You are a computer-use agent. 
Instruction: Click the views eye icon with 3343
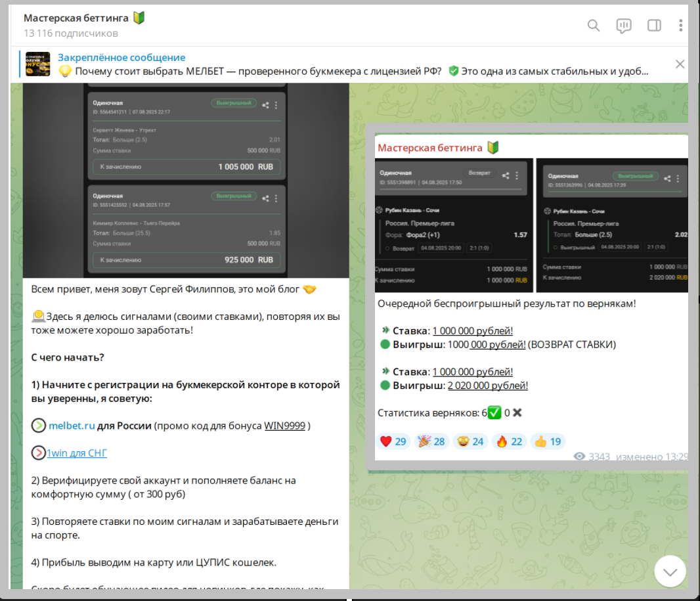coord(579,456)
